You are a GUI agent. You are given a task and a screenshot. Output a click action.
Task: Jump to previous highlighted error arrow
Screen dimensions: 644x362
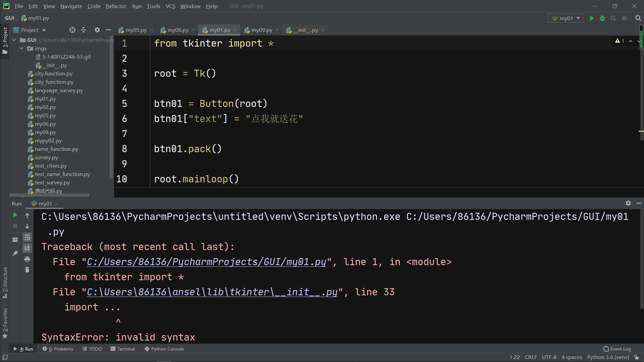click(631, 41)
